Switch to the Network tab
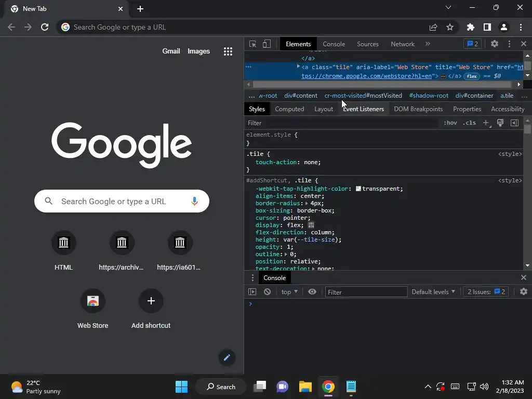Viewport: 532px width, 399px height. coord(403,44)
